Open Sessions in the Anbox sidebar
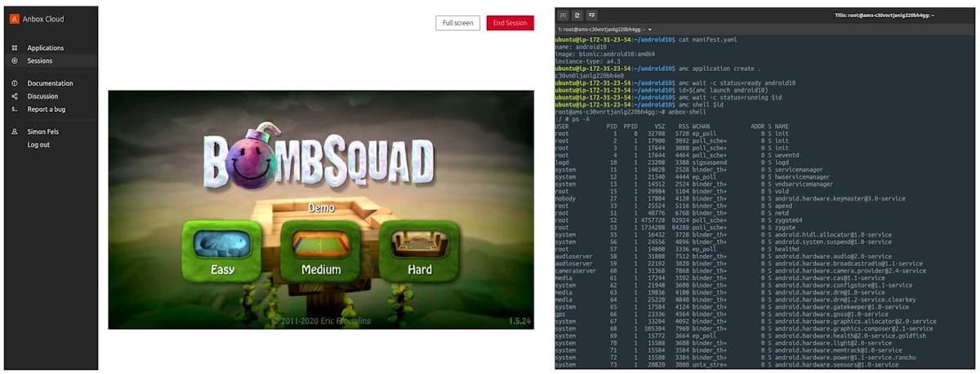Image resolution: width=980 pixels, height=374 pixels. pos(39,61)
